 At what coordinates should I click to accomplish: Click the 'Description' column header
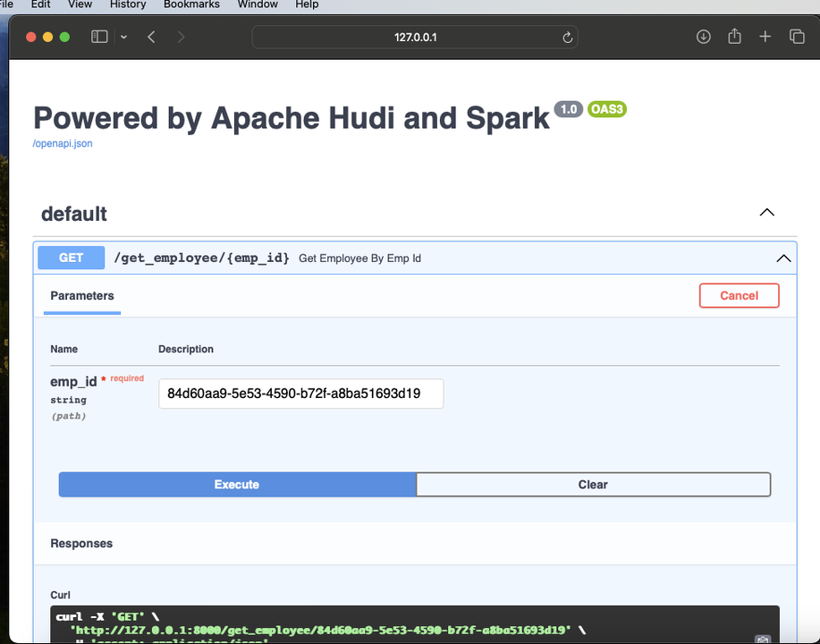186,349
